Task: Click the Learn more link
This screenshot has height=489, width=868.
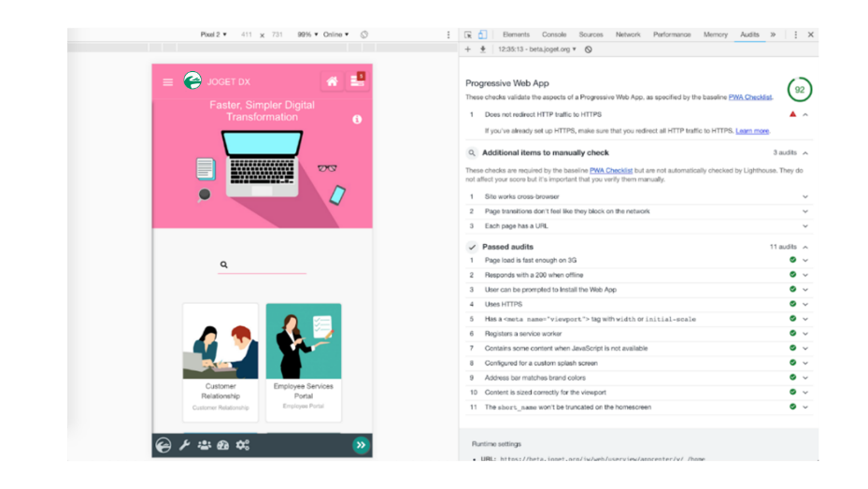Action: coord(752,131)
